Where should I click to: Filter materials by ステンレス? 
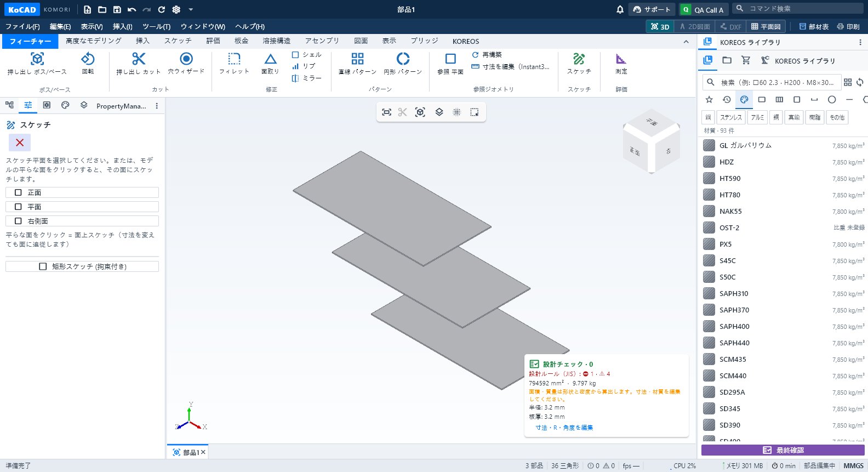point(730,117)
